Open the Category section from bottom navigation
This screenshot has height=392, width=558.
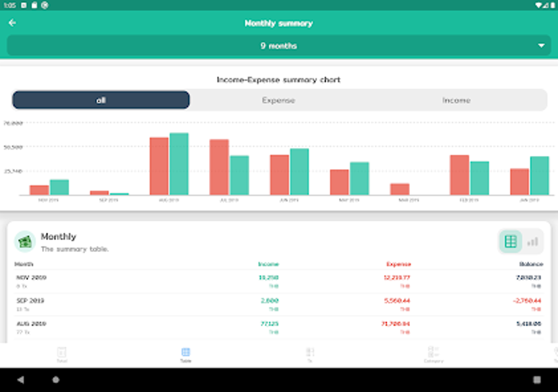click(434, 353)
